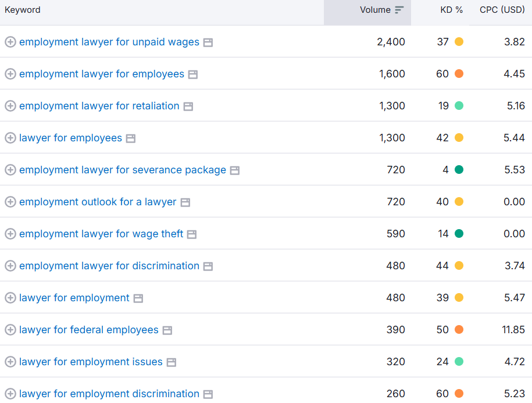Open SERP icon for 'employment lawyer for severance package'
This screenshot has height=403, width=532.
point(235,170)
